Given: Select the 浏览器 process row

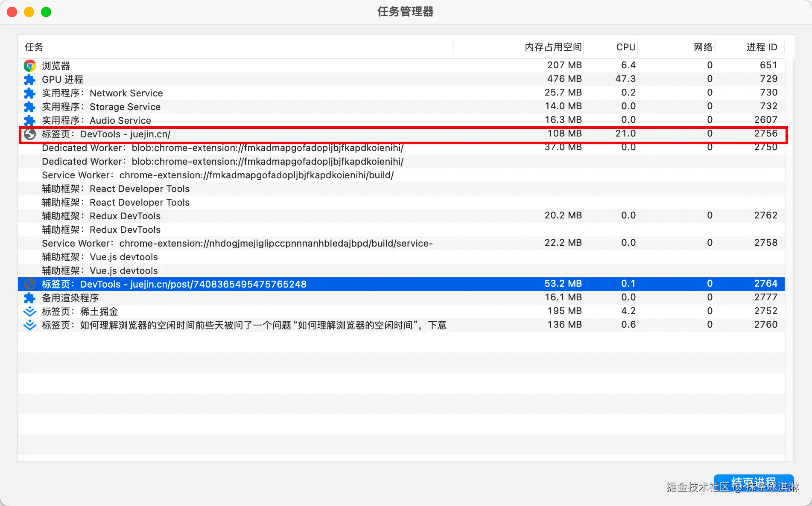Looking at the screenshot, I should tap(401, 66).
